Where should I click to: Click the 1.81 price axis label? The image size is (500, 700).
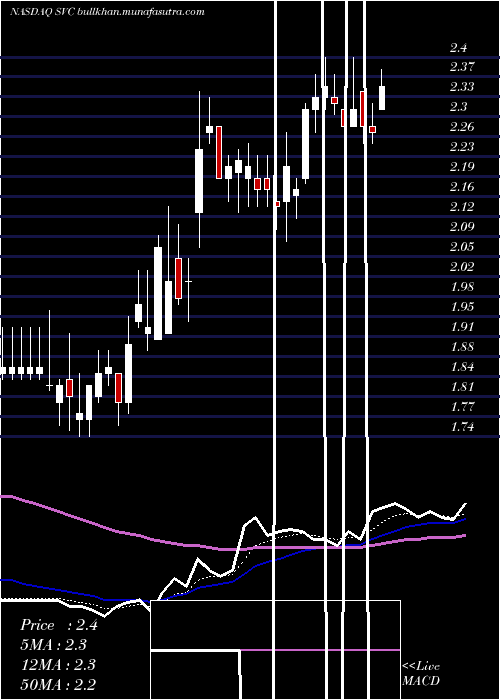click(x=462, y=387)
